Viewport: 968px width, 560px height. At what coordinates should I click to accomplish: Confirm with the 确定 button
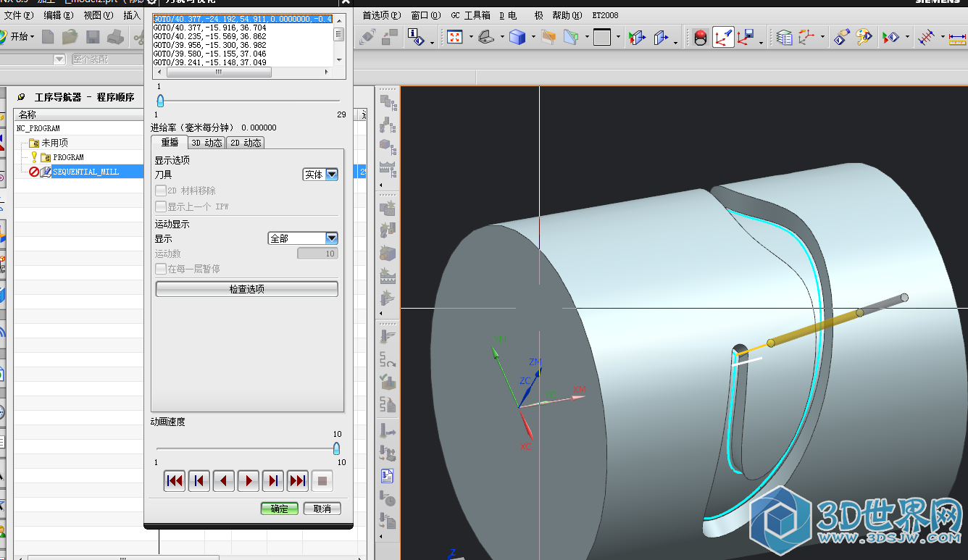point(280,509)
